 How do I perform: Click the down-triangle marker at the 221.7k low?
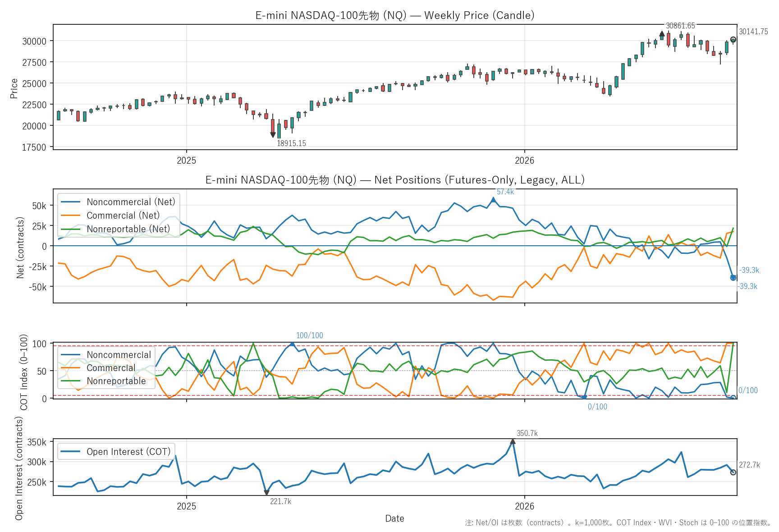click(x=266, y=493)
